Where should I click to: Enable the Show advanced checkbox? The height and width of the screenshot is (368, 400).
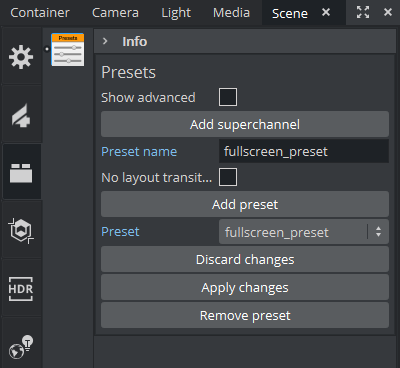[x=228, y=97]
